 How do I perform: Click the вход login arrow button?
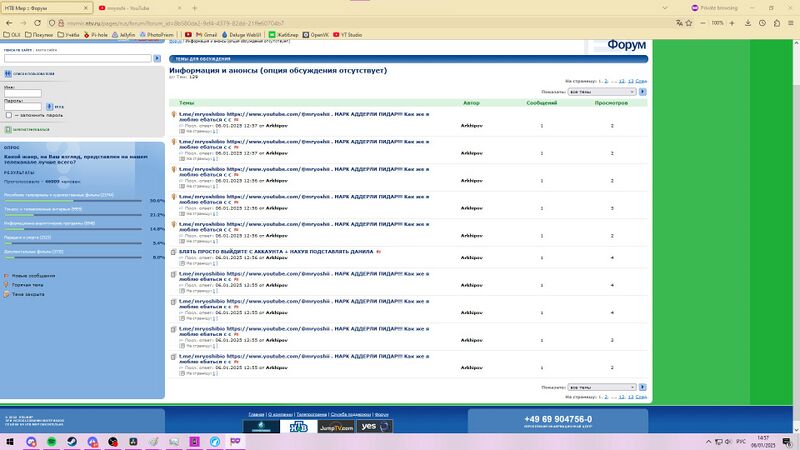tap(49, 107)
